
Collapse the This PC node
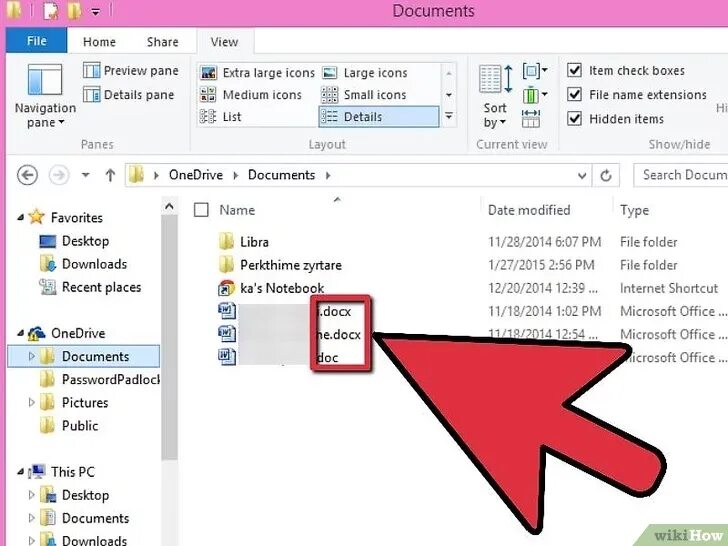coord(20,472)
